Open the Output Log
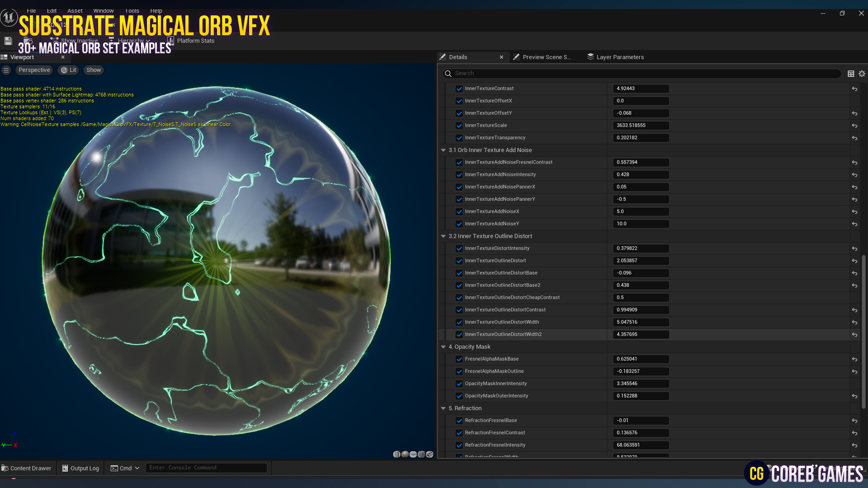The image size is (868, 488). coord(80,468)
